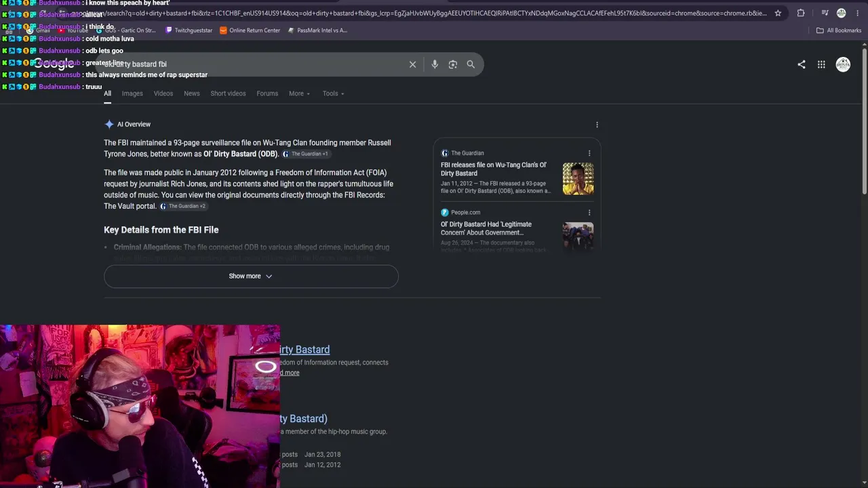
Task: Share this search results page
Action: [x=802, y=64]
